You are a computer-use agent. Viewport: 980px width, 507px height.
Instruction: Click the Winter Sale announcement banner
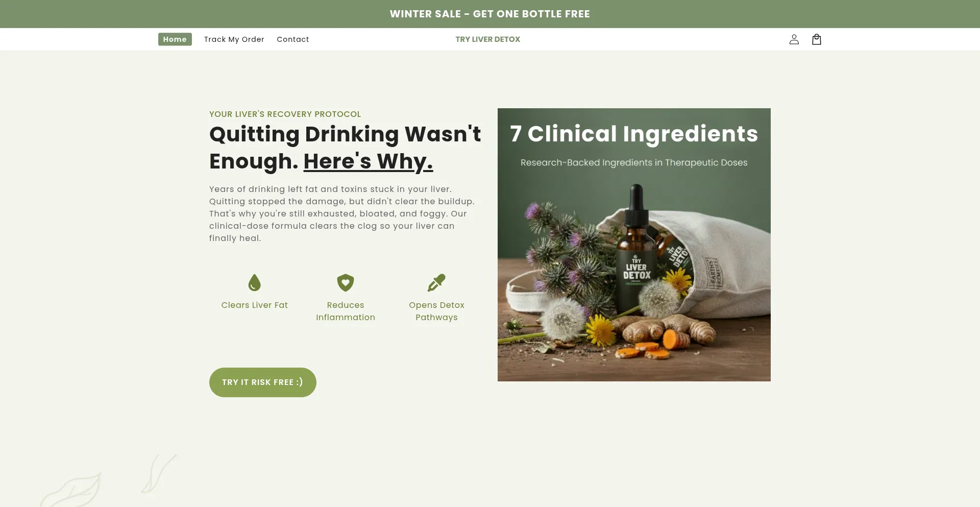pos(490,14)
